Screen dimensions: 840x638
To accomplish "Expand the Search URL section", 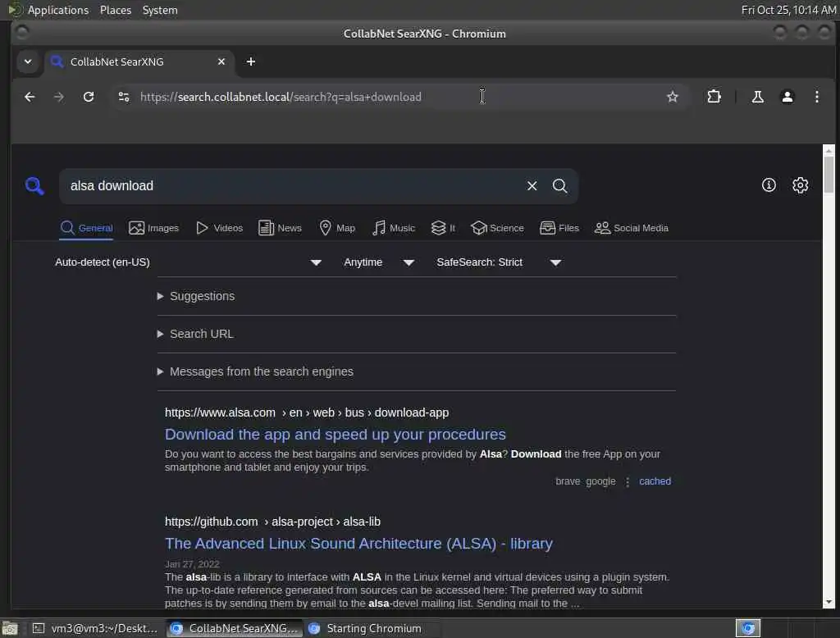I will (195, 334).
